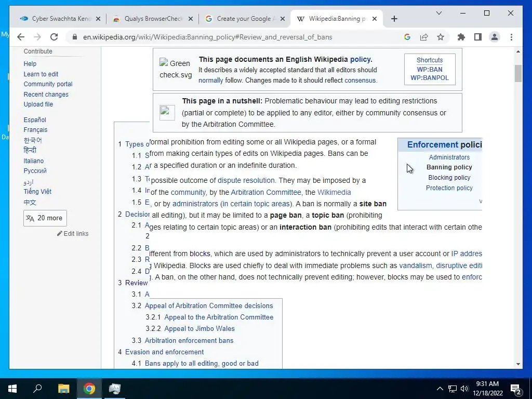Open taskbar search magnifier
Screen dimensions: 532x399
point(37,389)
